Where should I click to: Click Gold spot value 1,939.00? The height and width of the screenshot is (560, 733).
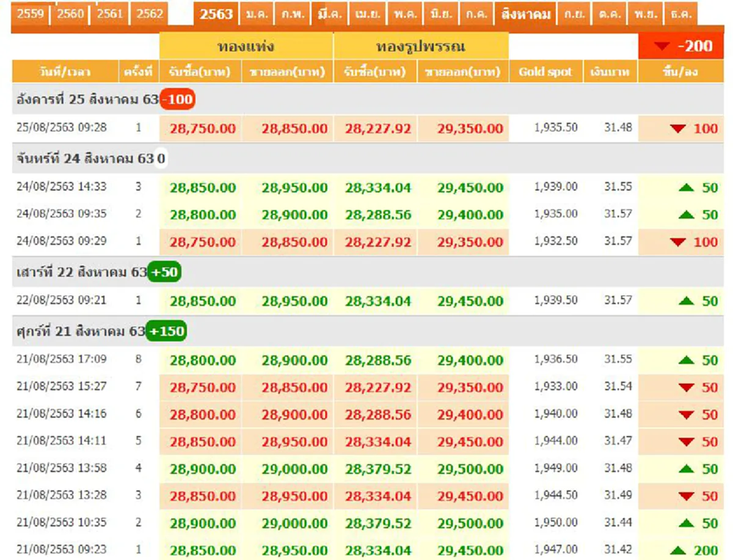(556, 186)
